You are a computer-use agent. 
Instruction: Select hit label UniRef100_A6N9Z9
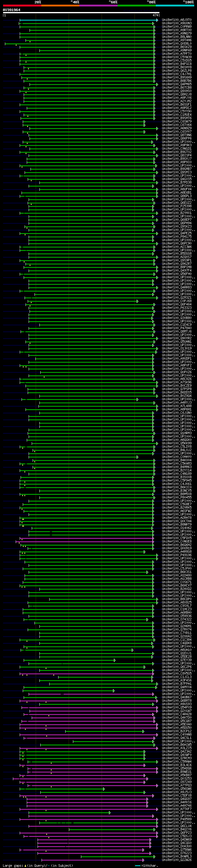(x=177, y=128)
